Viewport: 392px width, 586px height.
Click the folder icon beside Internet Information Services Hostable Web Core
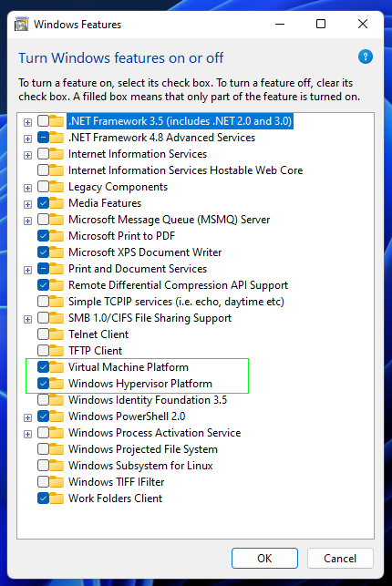pyautogui.click(x=57, y=170)
